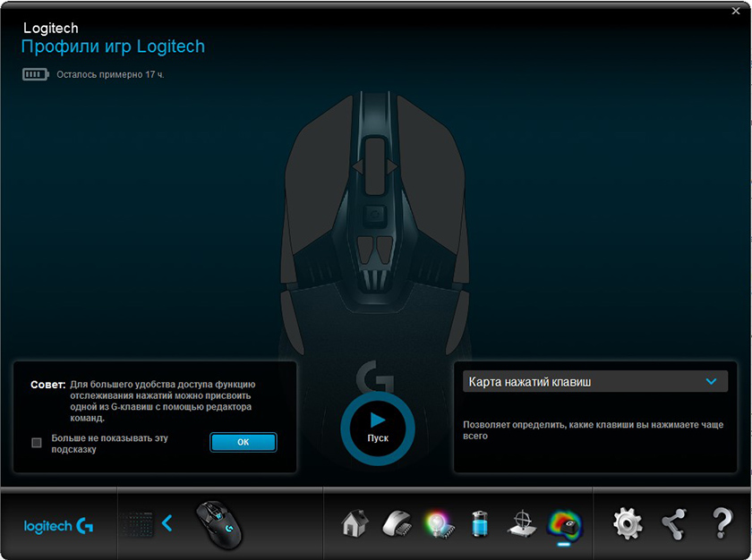752x560 pixels.
Task: Open surface tuning crosshair icon
Action: tap(522, 524)
